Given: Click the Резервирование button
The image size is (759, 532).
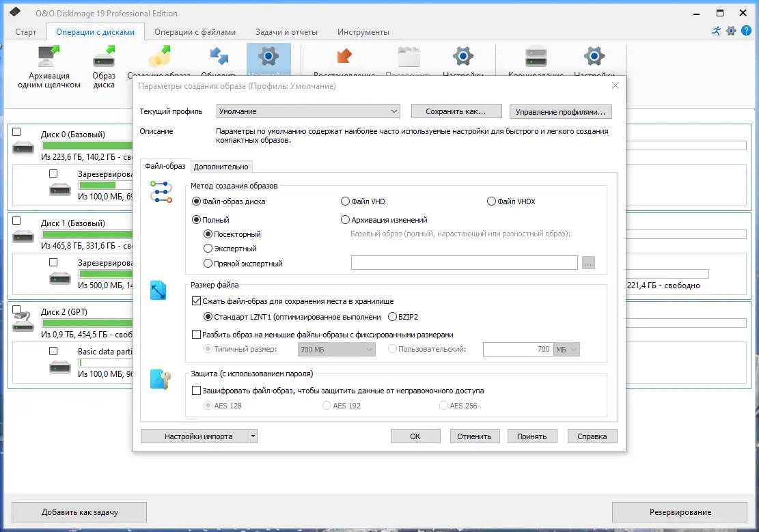Looking at the screenshot, I should click(x=680, y=512).
